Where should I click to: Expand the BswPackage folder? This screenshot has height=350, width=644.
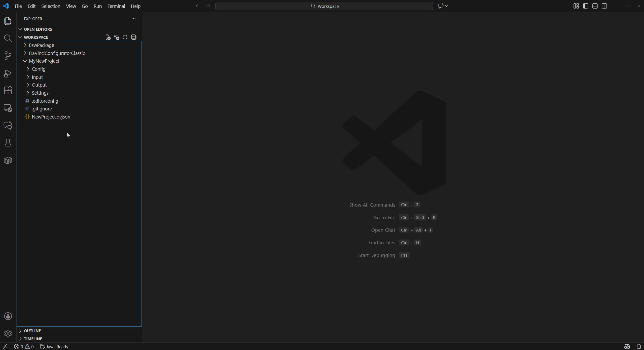pyautogui.click(x=41, y=45)
